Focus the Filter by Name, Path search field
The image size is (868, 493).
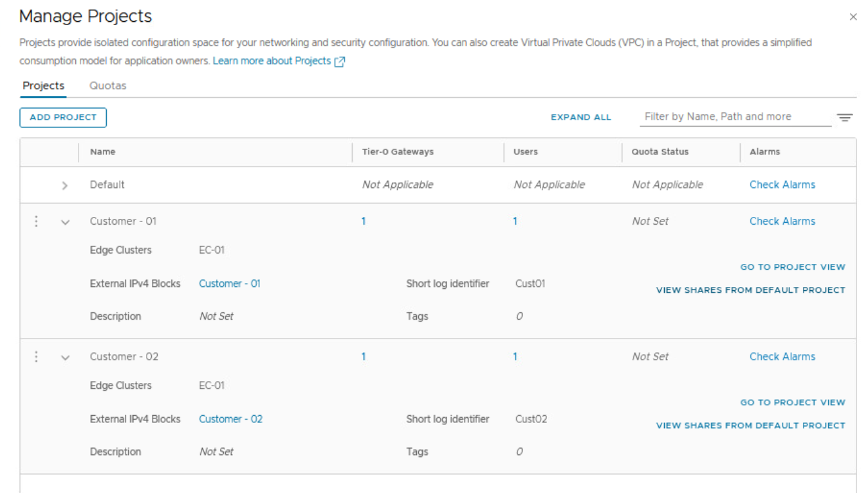737,116
